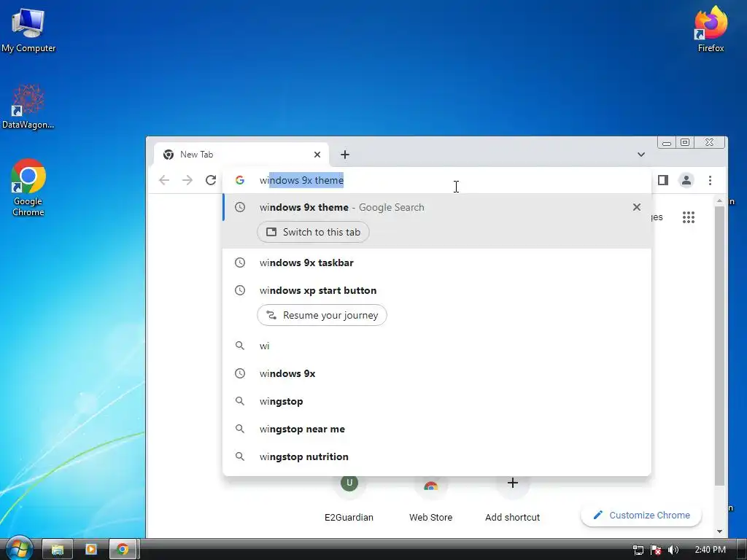
Task: Open the media player taskbar icon
Action: coord(90,550)
